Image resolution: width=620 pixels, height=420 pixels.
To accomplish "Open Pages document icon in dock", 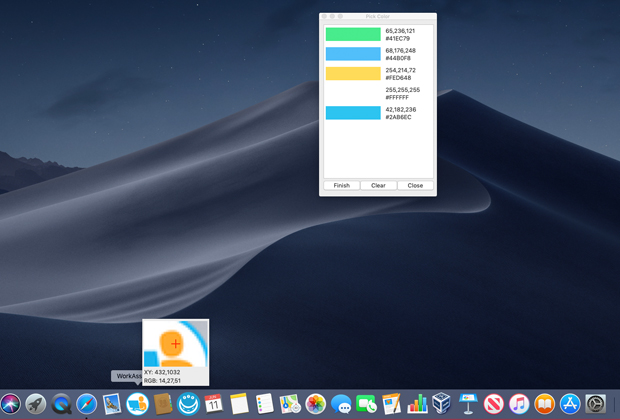I will 392,404.
